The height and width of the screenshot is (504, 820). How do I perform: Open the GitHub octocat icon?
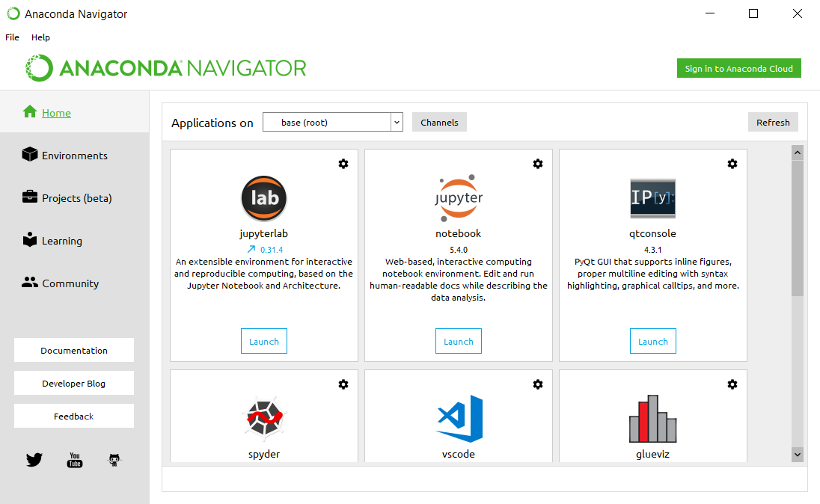(x=114, y=460)
